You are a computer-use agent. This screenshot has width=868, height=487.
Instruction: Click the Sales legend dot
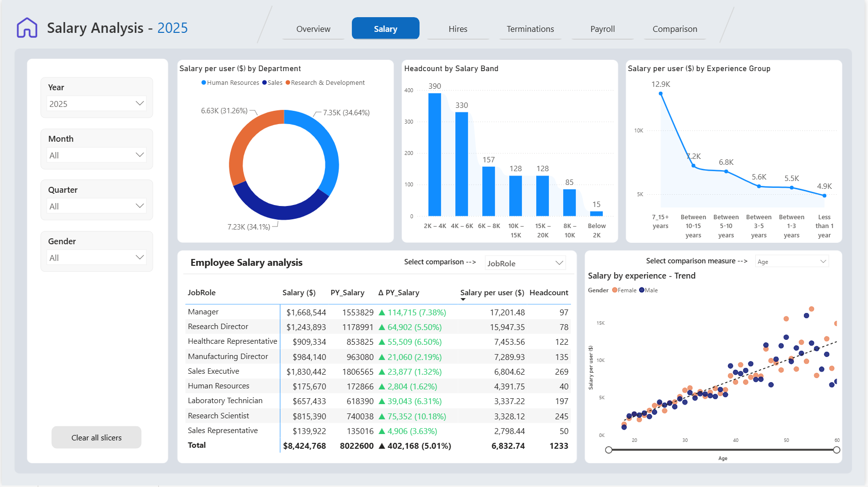[x=265, y=83]
